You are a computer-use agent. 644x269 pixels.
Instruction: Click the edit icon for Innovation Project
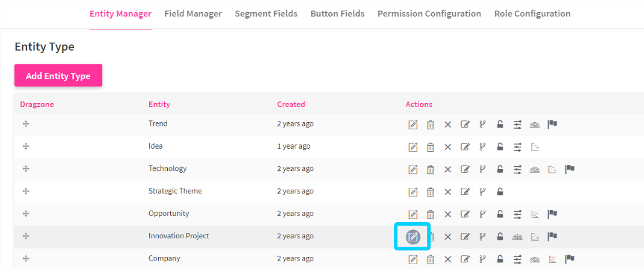[412, 237]
